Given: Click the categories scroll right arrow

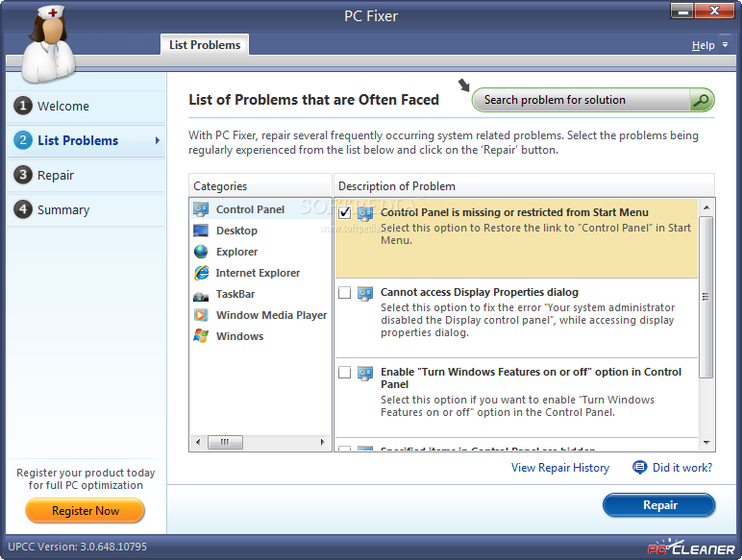Looking at the screenshot, I should [322, 442].
